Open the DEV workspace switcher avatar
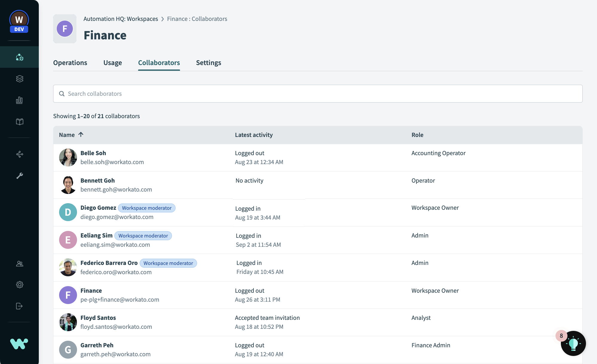 point(19,21)
